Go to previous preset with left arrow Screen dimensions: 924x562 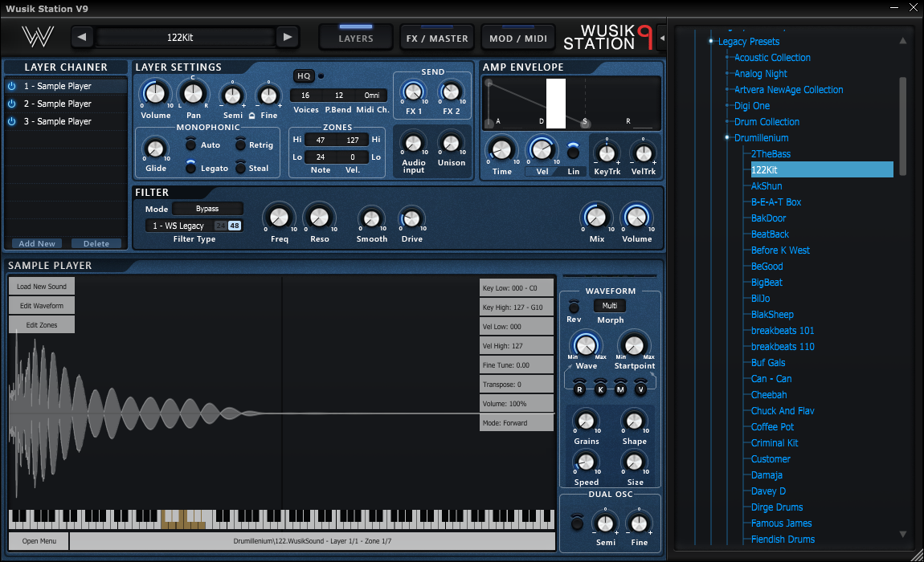click(82, 37)
